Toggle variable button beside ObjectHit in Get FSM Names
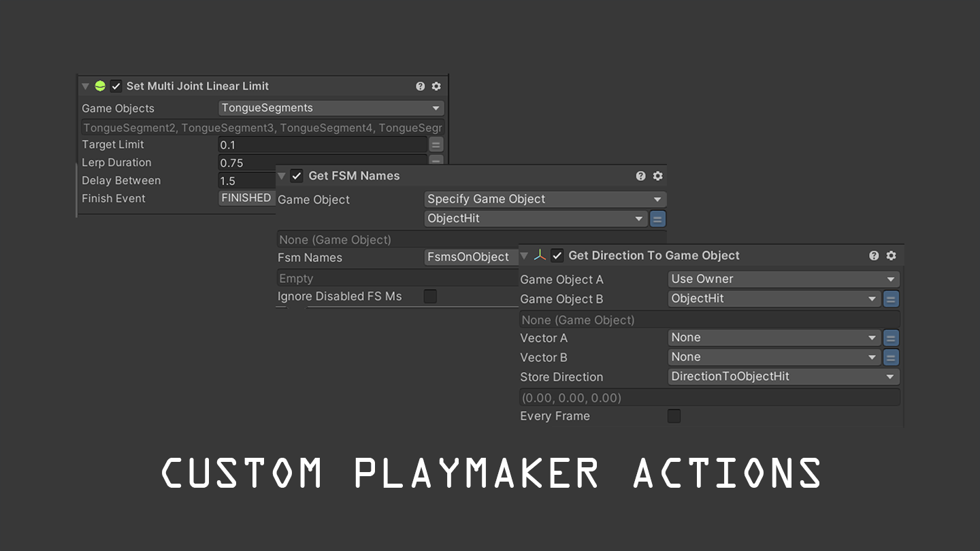The width and height of the screenshot is (980, 551). coord(657,219)
